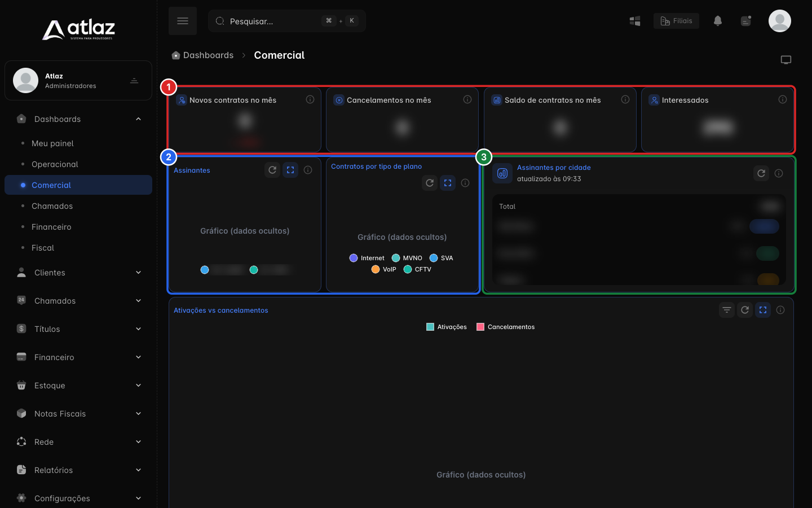Open Fiscal dashboard
812x508 pixels.
point(78,248)
